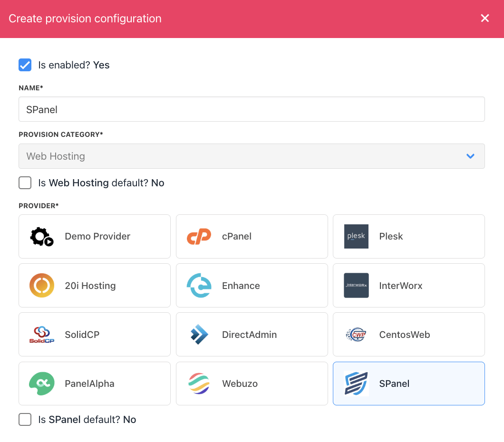Click the 'Is SPanel default? No' label
This screenshot has height=442, width=504.
tap(87, 420)
